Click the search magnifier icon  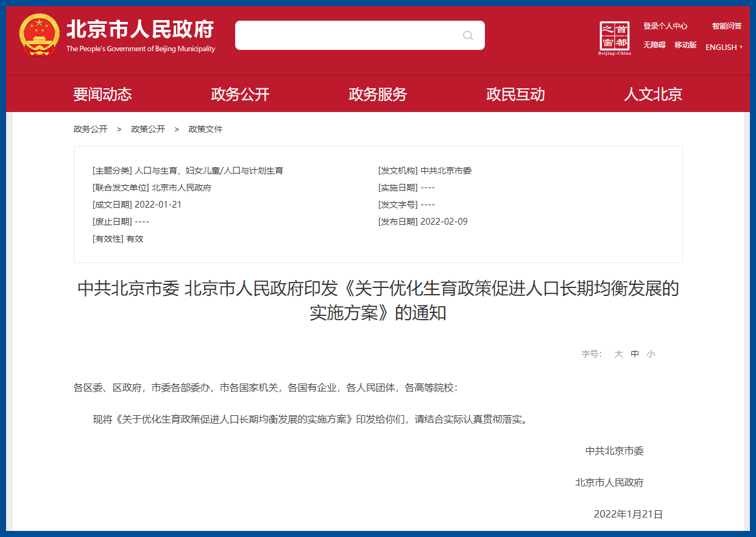(468, 35)
